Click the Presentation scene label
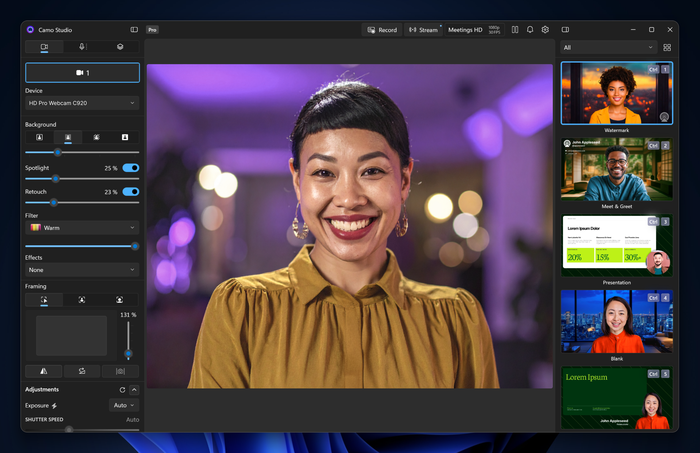The width and height of the screenshot is (700, 453). click(x=617, y=283)
